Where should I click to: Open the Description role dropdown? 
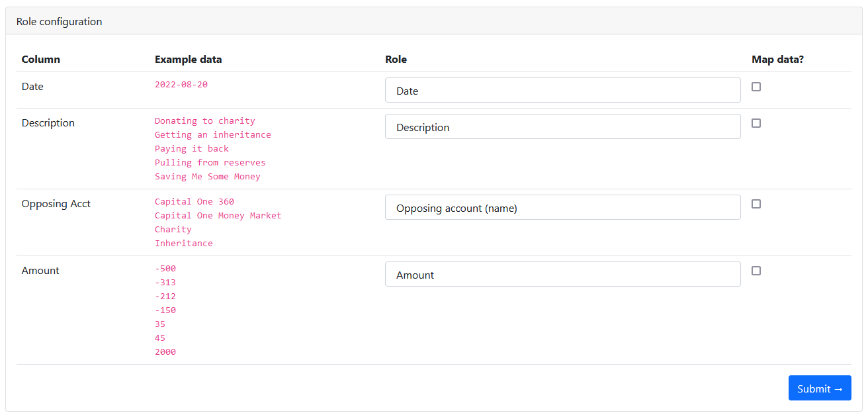tap(562, 126)
